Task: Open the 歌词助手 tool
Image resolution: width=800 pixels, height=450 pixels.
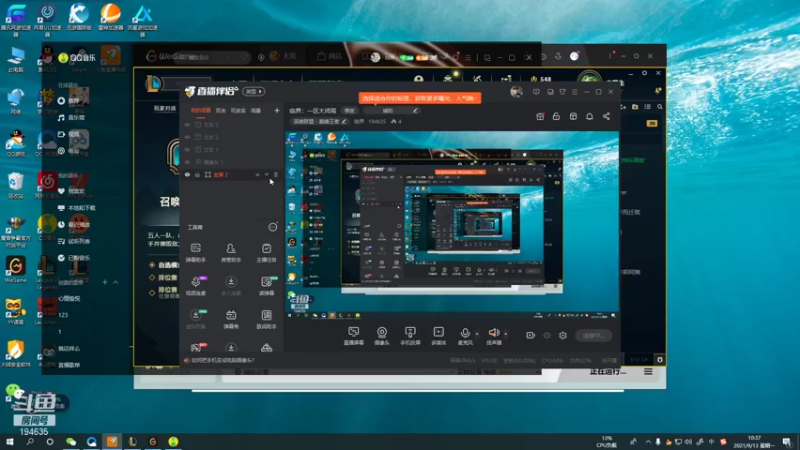Action: (x=266, y=319)
